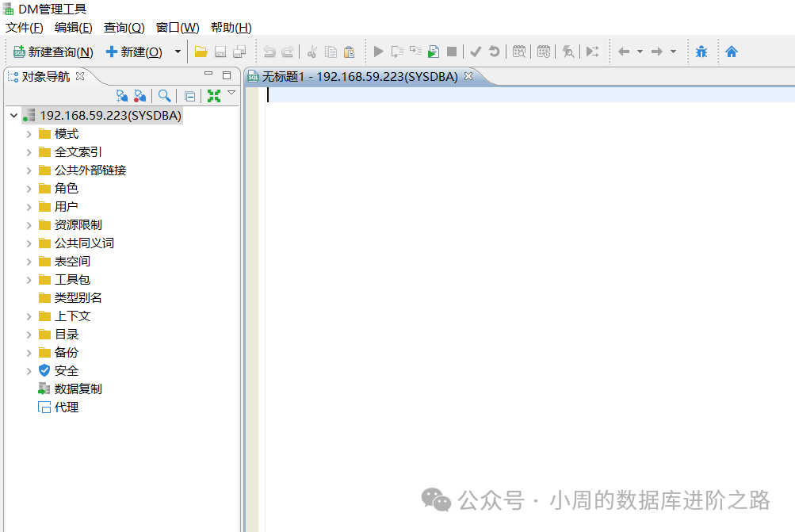Click the disconnect red plug icon
Image resolution: width=795 pixels, height=532 pixels.
click(140, 96)
